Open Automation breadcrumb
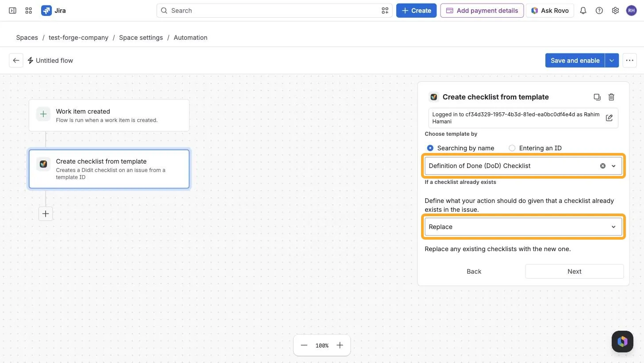This screenshot has height=363, width=644. (191, 38)
